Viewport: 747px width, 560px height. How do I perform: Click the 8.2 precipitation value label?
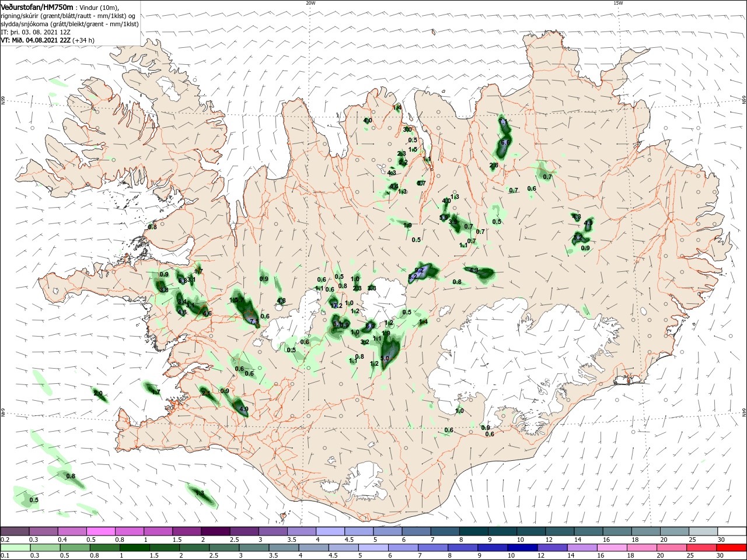coord(413,276)
